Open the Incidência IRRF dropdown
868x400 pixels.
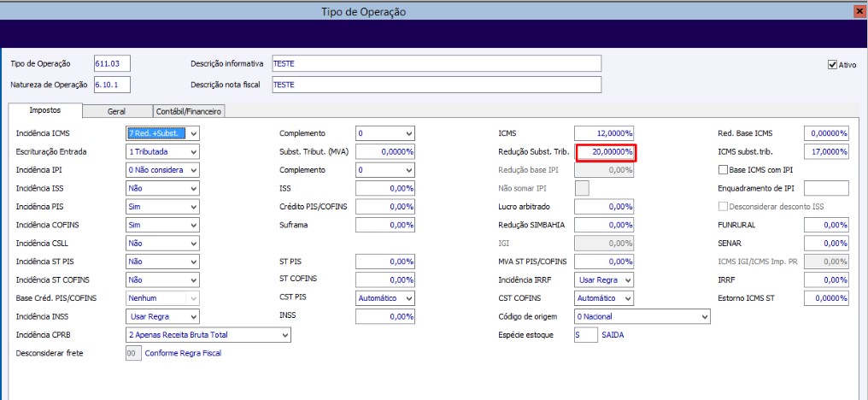click(604, 279)
